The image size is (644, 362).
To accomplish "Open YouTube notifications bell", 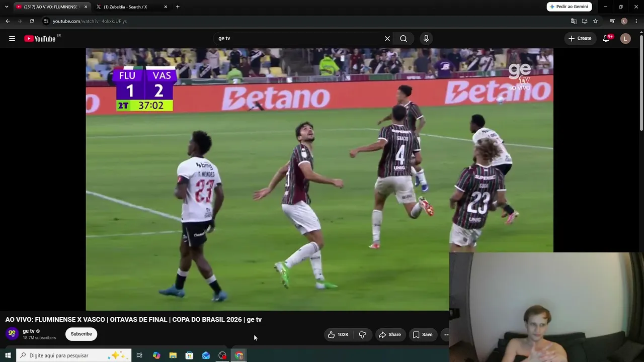I will point(607,39).
